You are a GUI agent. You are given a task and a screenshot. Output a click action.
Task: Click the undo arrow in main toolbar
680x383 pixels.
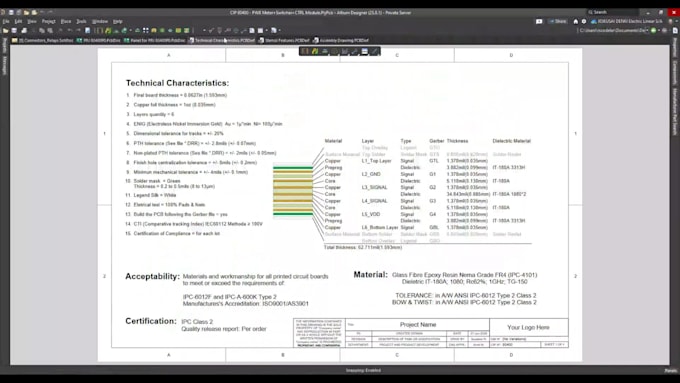coord(69,30)
